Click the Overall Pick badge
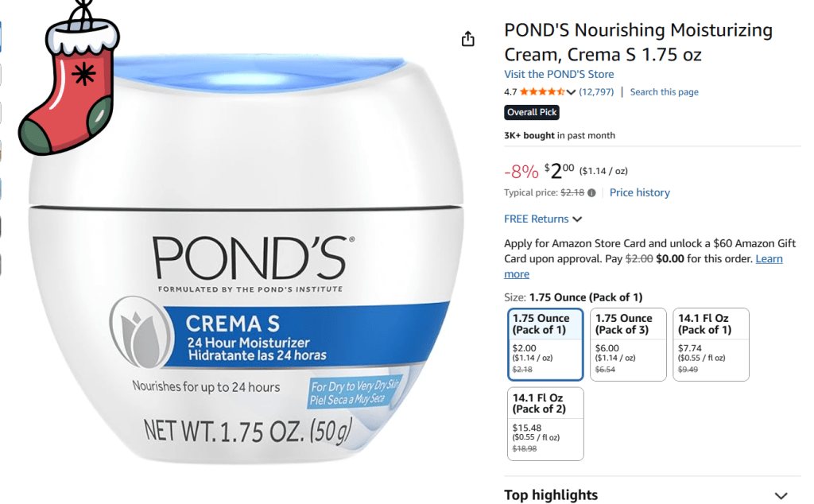 tap(532, 112)
